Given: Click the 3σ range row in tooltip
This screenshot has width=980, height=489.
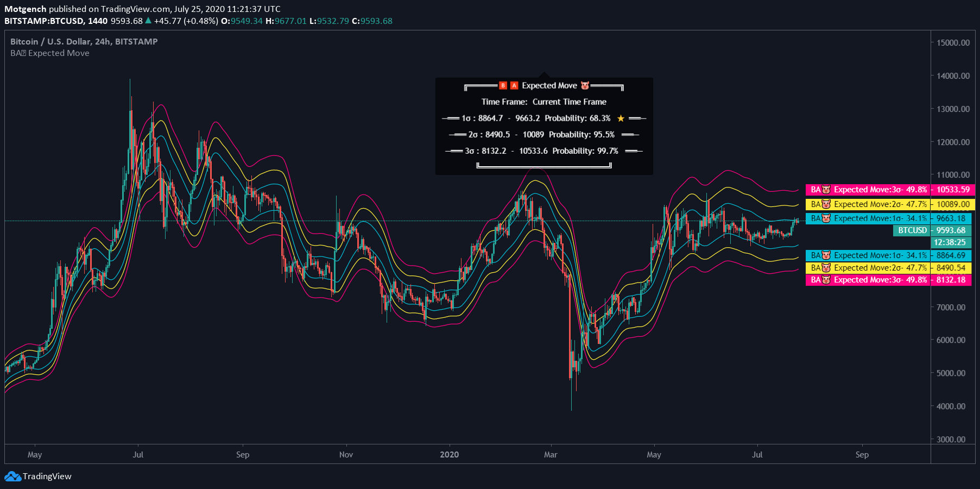Looking at the screenshot, I should pos(544,151).
